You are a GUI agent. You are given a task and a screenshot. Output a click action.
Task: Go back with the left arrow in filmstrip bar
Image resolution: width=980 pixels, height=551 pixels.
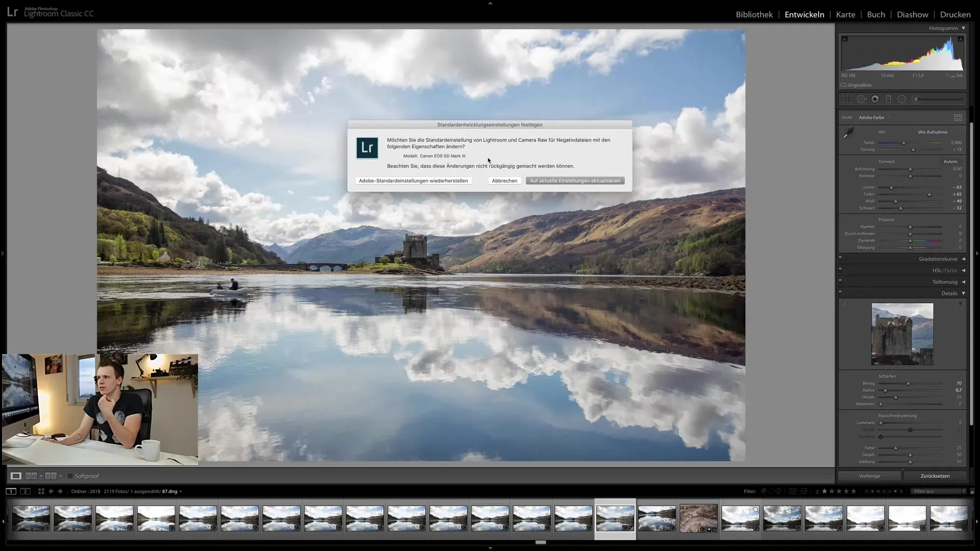pyautogui.click(x=51, y=491)
